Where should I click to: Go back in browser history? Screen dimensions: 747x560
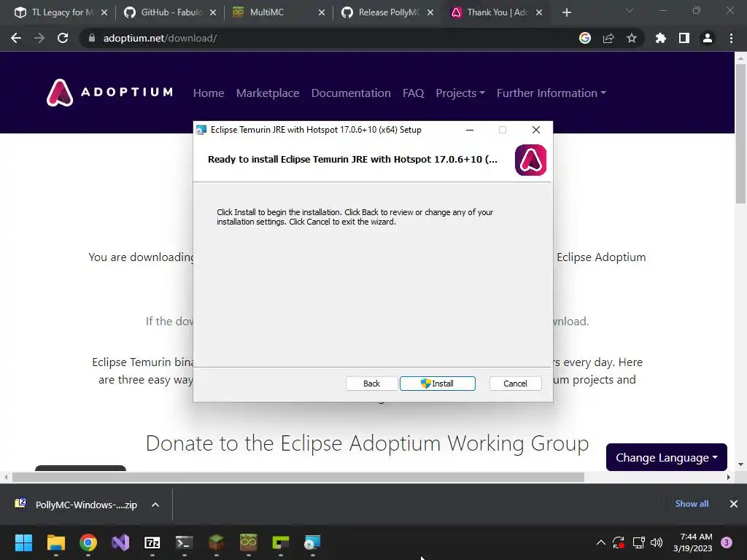(x=16, y=38)
